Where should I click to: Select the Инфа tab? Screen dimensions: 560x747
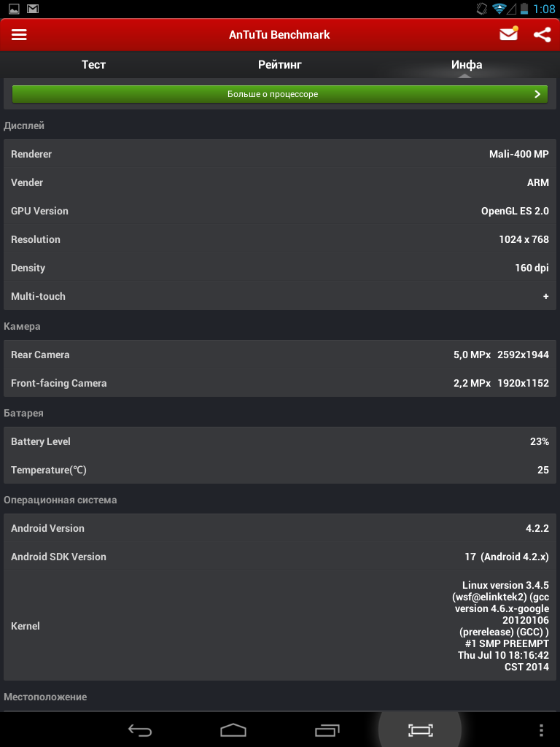coord(467,64)
